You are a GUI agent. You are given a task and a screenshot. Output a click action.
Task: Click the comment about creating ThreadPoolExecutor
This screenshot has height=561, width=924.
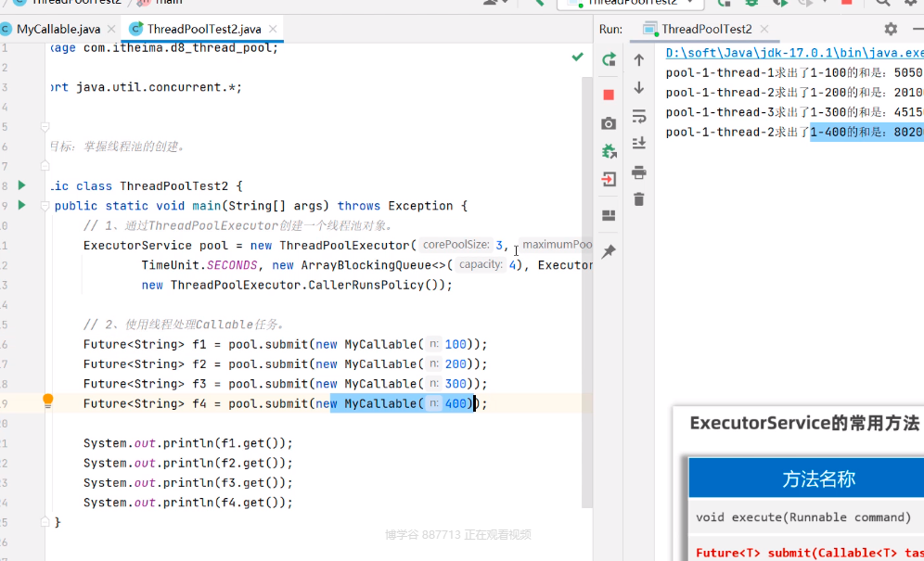click(x=238, y=225)
